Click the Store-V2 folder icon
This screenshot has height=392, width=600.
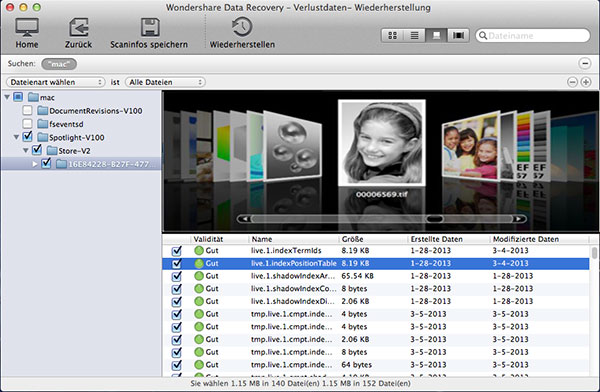[x=52, y=151]
